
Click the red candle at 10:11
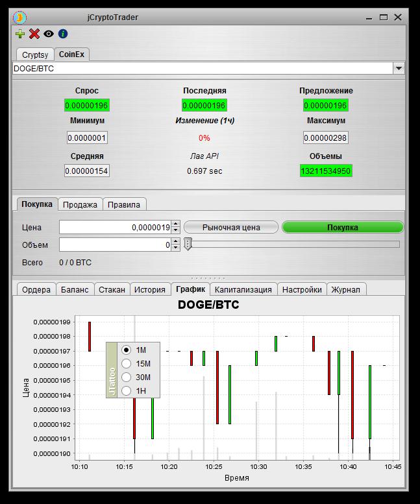pos(90,337)
